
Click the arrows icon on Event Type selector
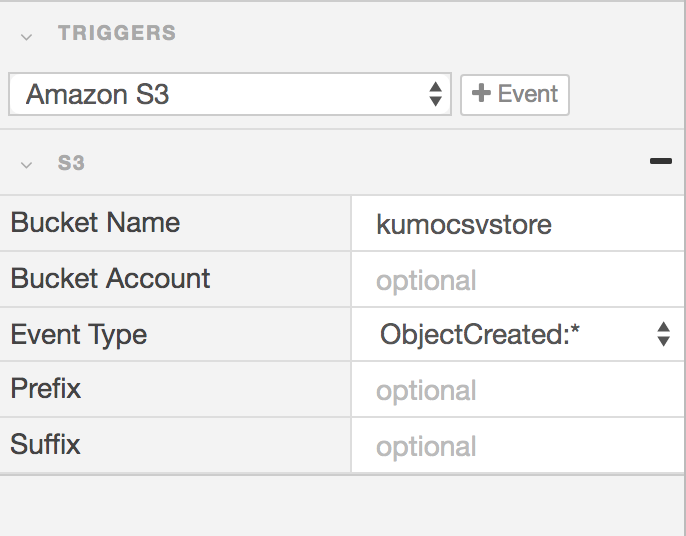tap(663, 335)
